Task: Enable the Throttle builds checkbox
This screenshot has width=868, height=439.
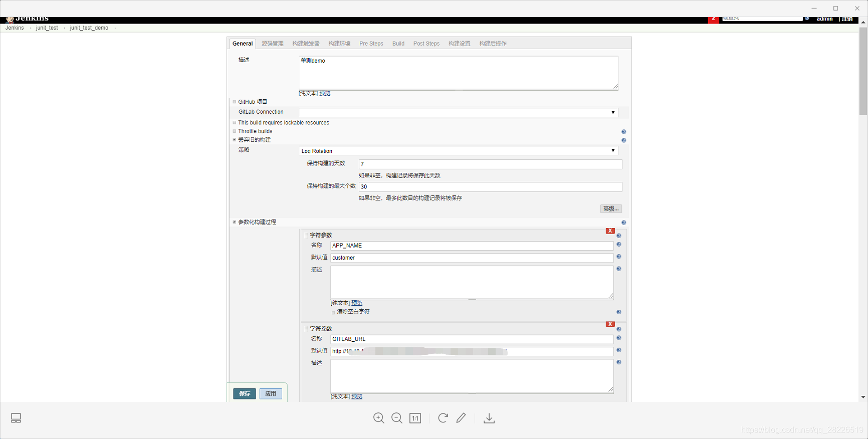Action: coord(235,131)
